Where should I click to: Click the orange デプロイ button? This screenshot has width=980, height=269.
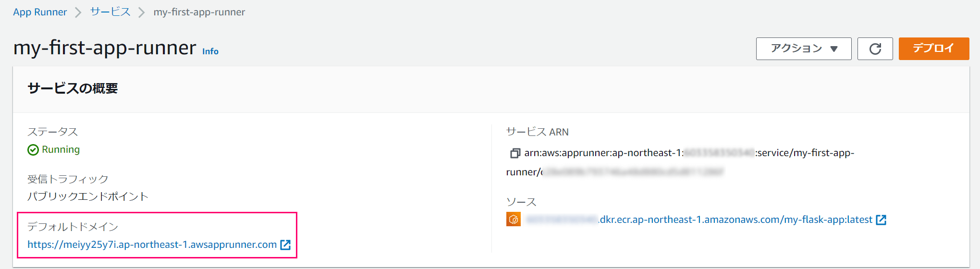(934, 49)
